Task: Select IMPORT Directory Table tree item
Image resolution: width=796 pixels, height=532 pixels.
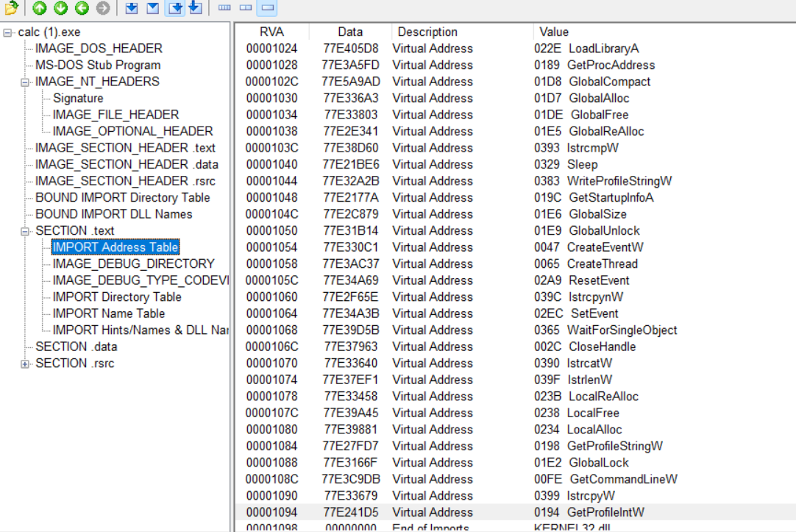Action: 117,297
